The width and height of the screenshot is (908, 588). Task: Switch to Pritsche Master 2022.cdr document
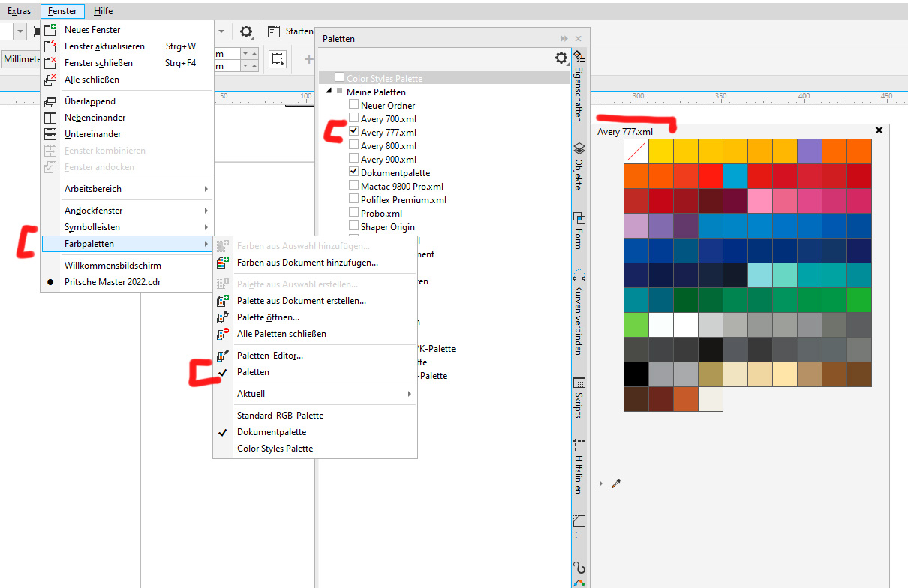tap(113, 282)
